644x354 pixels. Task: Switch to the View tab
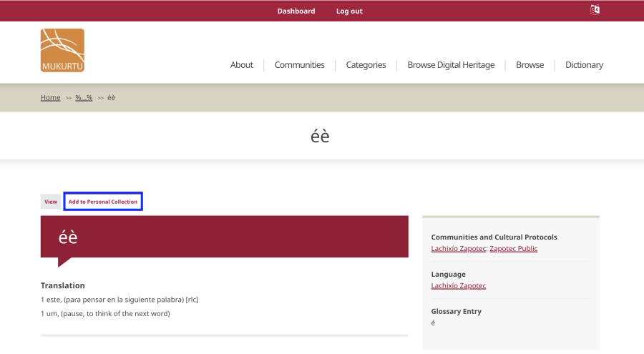51,202
